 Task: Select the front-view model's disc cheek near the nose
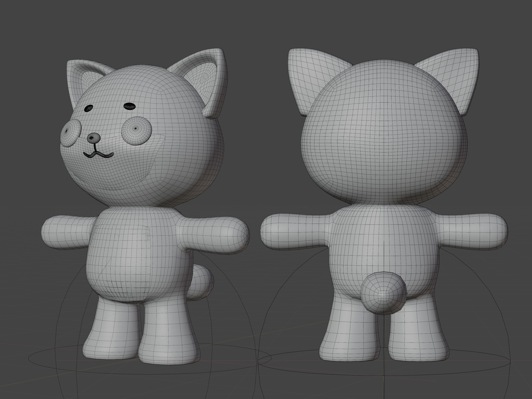coord(71,133)
